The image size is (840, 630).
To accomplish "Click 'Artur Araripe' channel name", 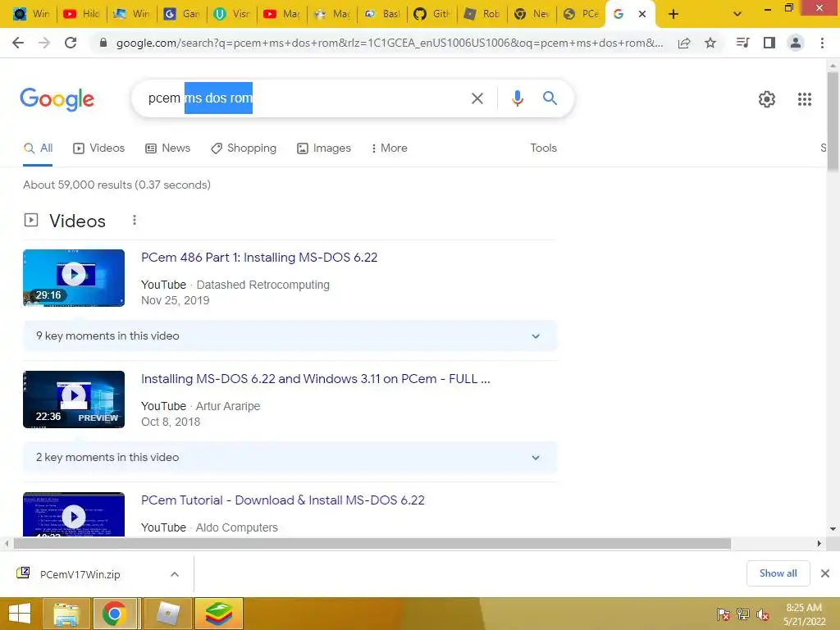I will (x=228, y=406).
